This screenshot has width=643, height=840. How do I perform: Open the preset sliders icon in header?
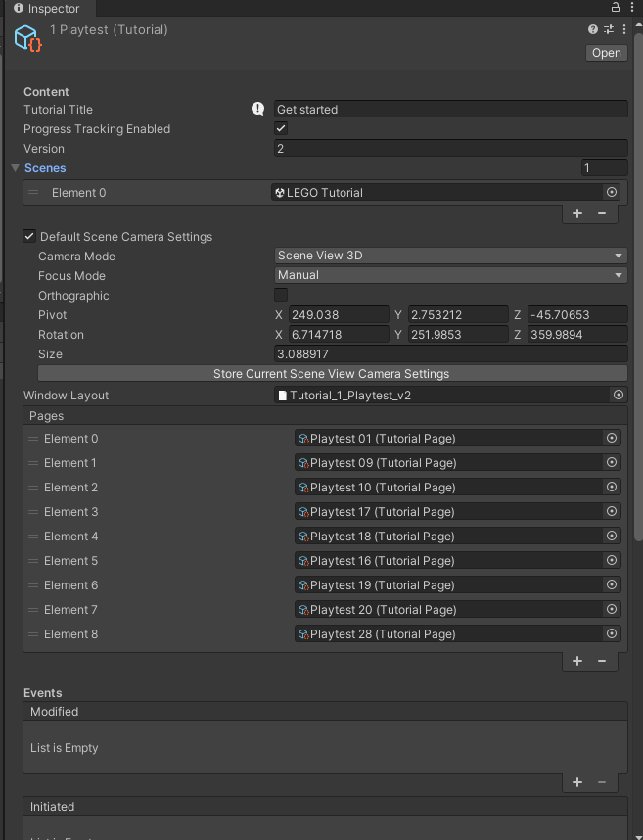[x=609, y=29]
